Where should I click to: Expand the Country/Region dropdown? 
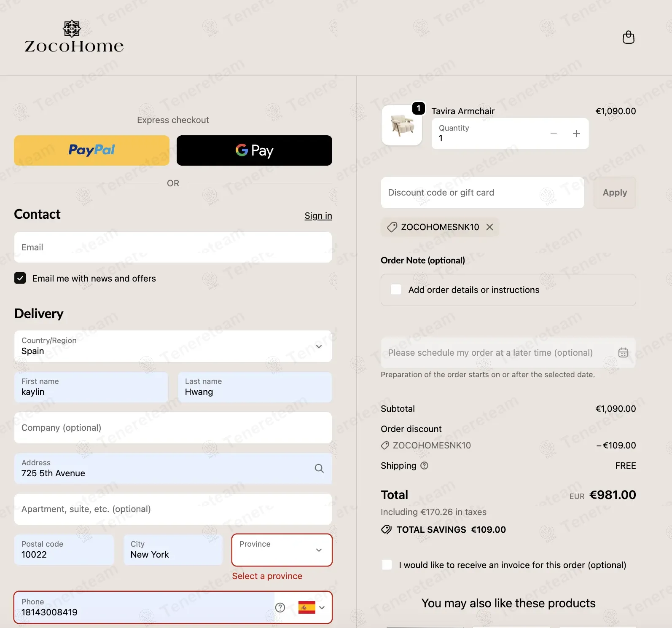tap(173, 346)
